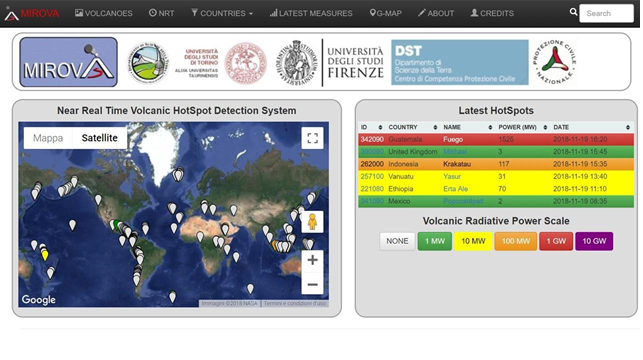Click the yellow 10 MW scale swatch
The width and height of the screenshot is (643, 360).
[473, 241]
